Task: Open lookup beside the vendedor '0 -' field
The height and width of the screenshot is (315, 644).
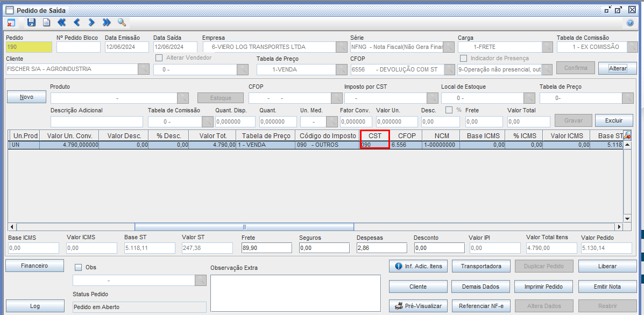Action: pyautogui.click(x=243, y=70)
